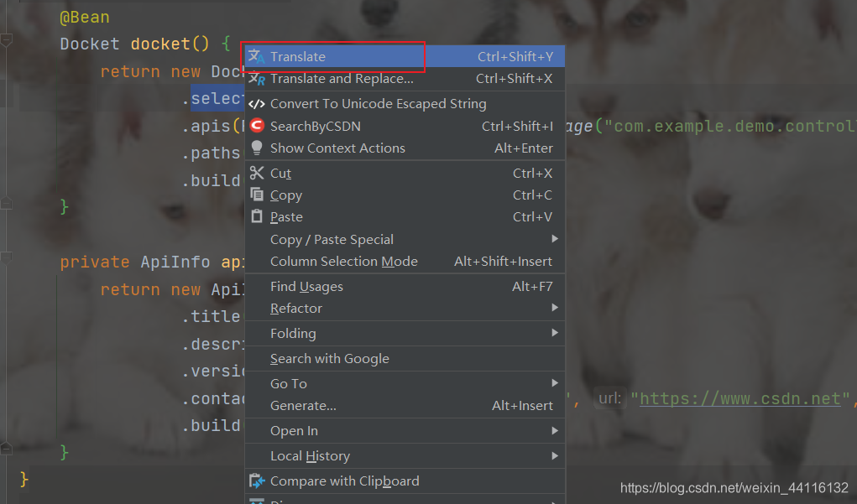Click the Ctrl+Shift+Y shortcut label
Image resolution: width=857 pixels, height=504 pixels.
(515, 56)
